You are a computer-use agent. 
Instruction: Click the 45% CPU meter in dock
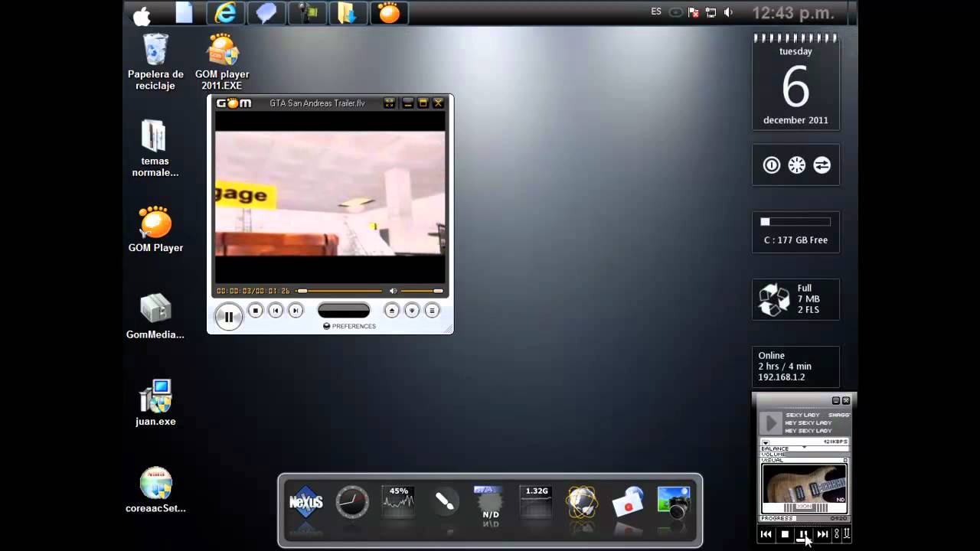398,501
